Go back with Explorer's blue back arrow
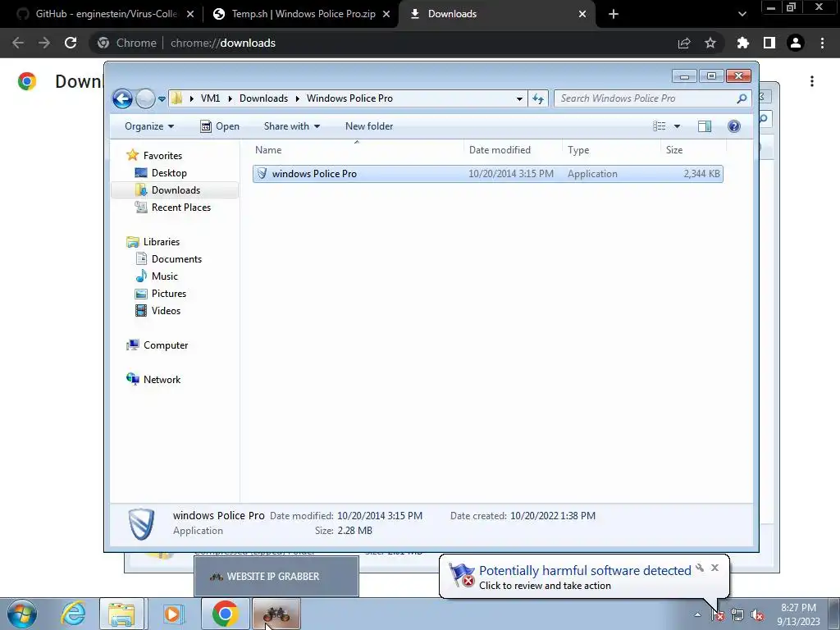 (x=122, y=98)
